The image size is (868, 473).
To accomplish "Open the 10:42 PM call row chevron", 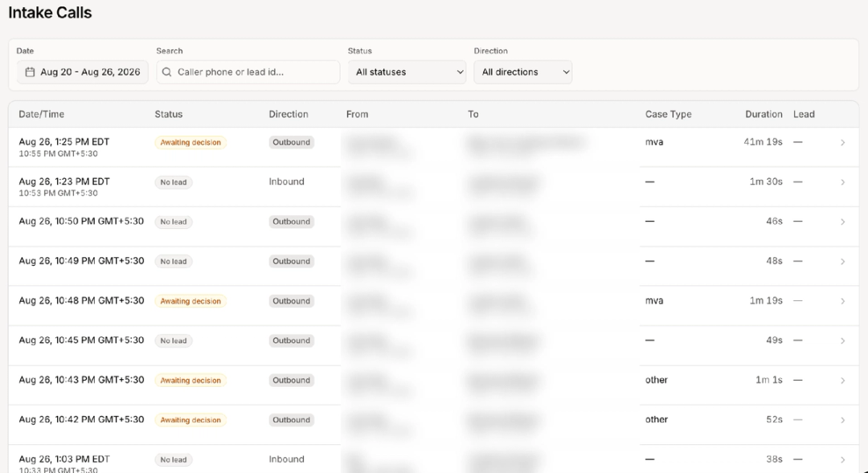I will click(842, 421).
